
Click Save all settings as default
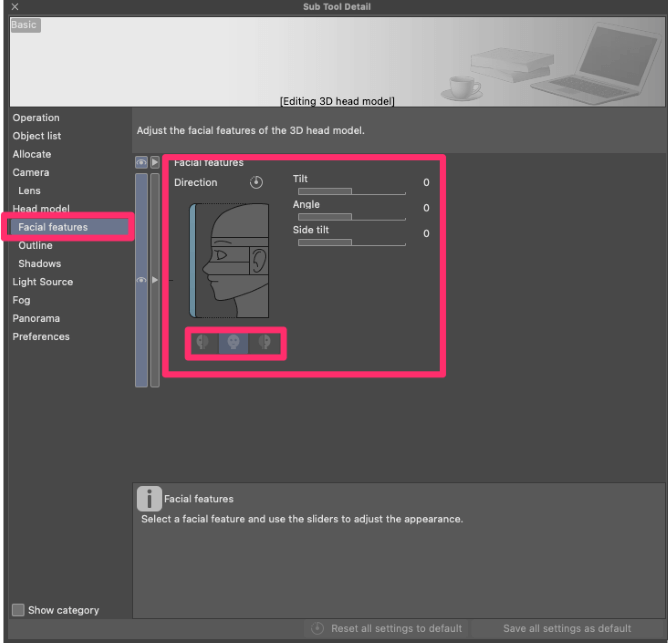[567, 629]
